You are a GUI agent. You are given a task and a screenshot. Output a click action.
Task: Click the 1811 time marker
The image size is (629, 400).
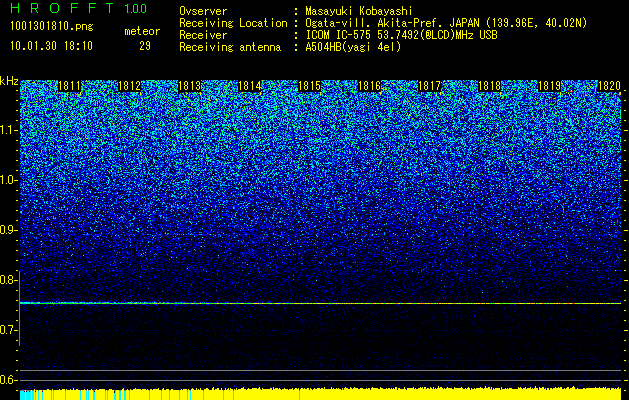tap(70, 86)
